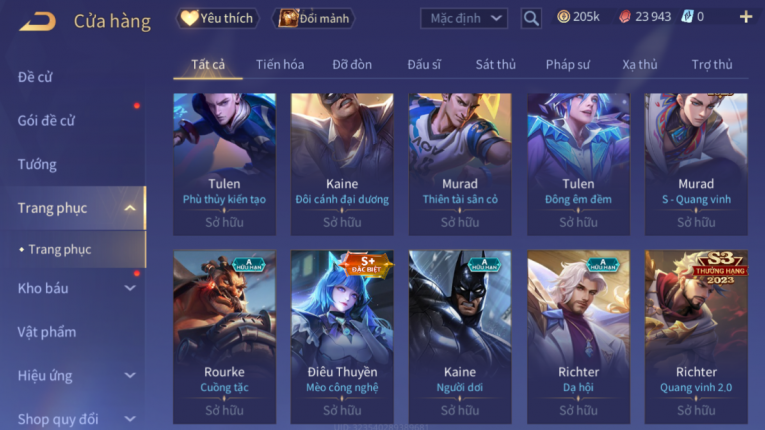Select the Điêu Thuyền Mèo công nghệ skin
The height and width of the screenshot is (430, 765).
(342, 337)
